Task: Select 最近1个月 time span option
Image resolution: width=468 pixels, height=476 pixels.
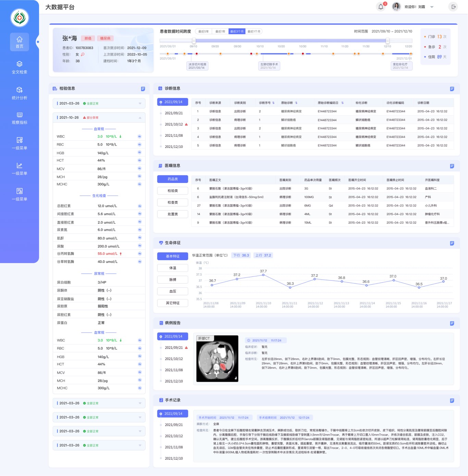Action: pos(254,32)
